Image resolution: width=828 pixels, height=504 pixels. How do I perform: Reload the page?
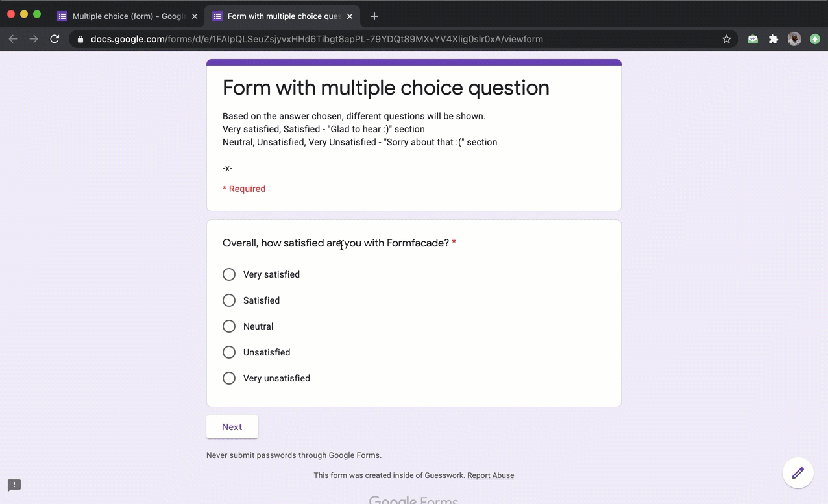[x=55, y=39]
